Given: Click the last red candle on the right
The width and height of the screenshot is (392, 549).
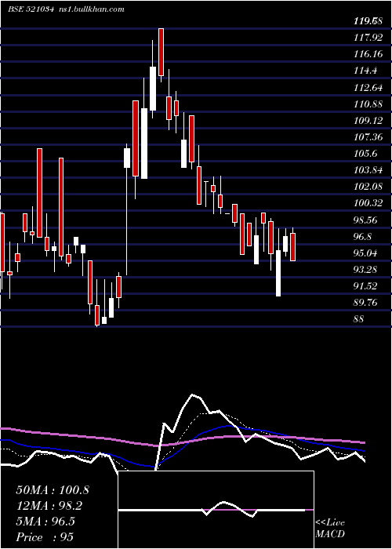Looking at the screenshot, I should pos(293,247).
